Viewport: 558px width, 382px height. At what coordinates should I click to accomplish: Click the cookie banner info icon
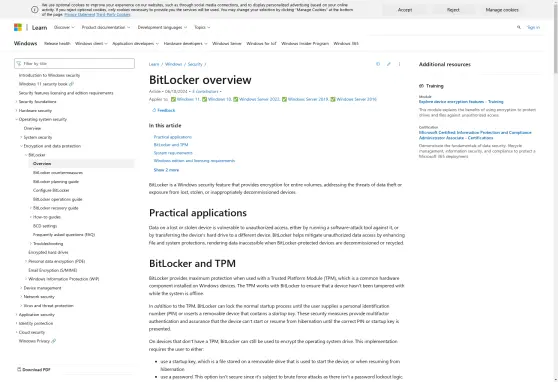coord(35,10)
